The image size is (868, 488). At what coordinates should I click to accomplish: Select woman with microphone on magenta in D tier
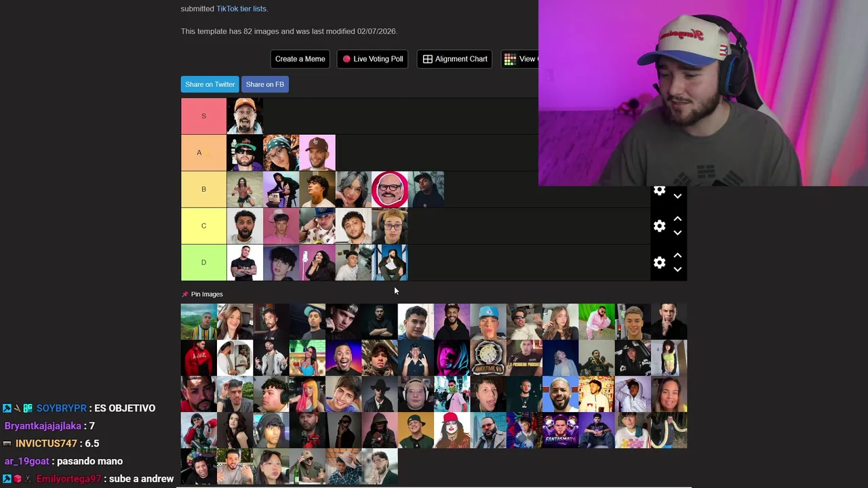pyautogui.click(x=317, y=262)
